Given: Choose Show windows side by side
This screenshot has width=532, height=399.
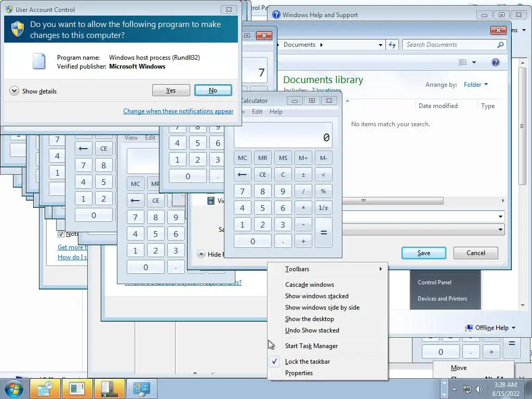Looking at the screenshot, I should coord(328,308).
